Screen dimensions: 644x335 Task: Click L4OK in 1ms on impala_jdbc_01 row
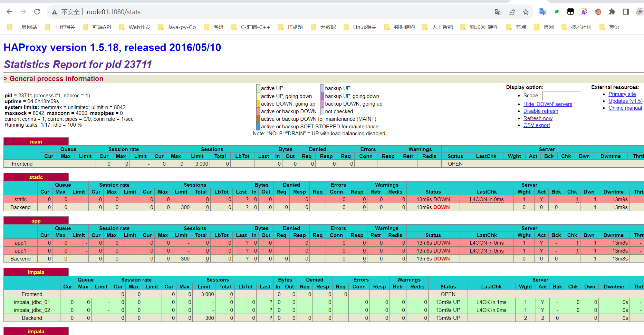pyautogui.click(x=491, y=302)
